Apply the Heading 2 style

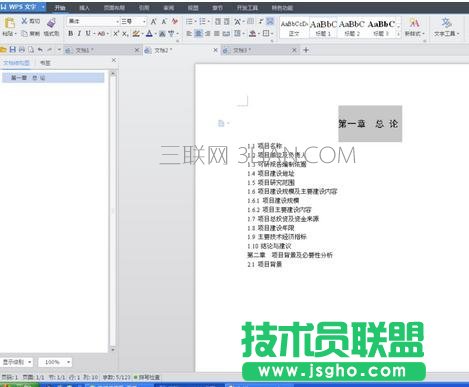coord(352,28)
